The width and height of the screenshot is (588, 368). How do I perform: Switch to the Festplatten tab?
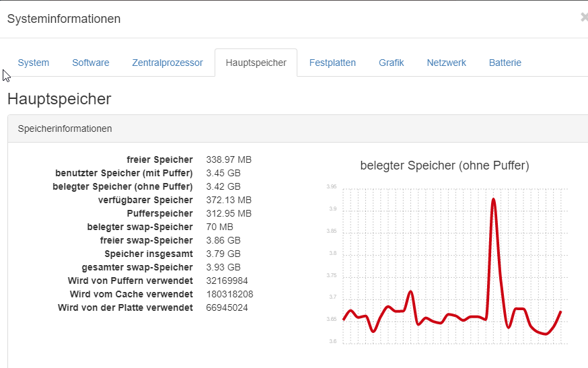tap(332, 63)
